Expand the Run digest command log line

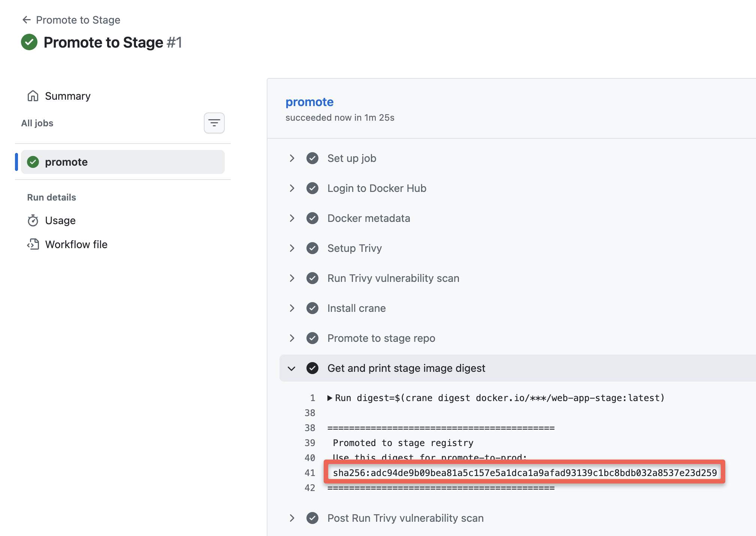click(330, 398)
